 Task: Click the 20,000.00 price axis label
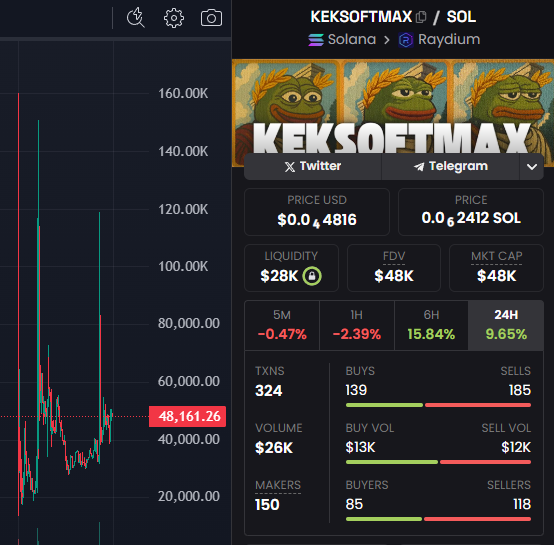point(189,497)
